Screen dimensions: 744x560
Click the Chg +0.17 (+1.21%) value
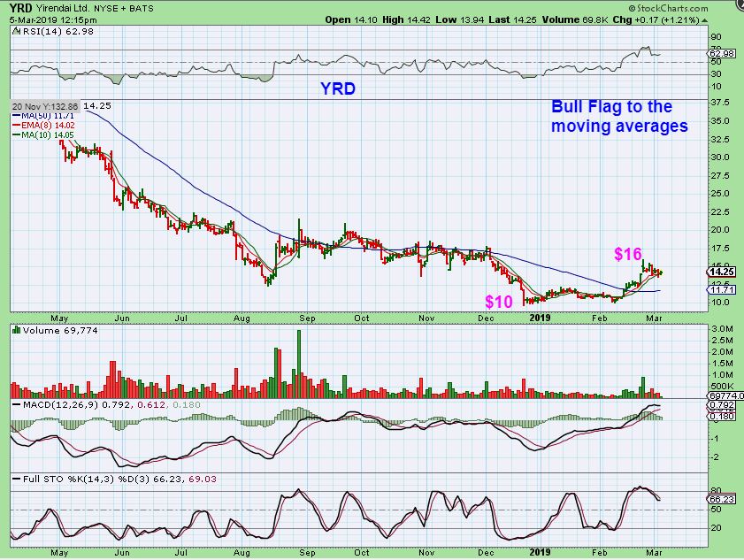[656, 20]
